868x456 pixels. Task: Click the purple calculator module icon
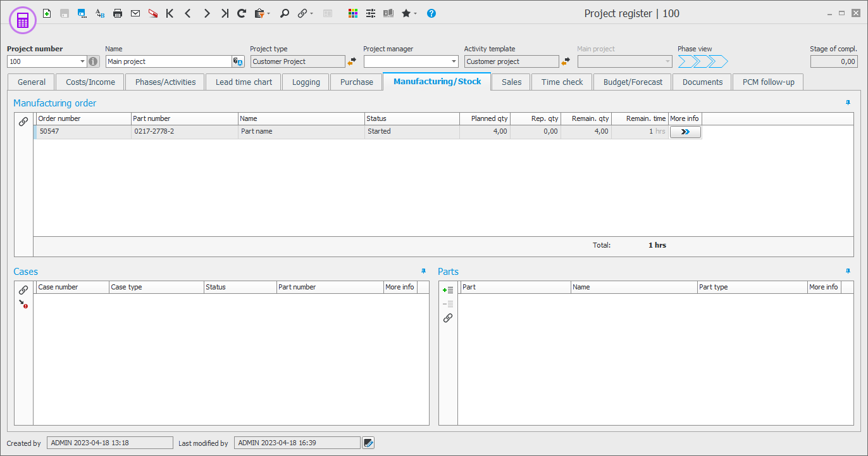click(x=23, y=20)
